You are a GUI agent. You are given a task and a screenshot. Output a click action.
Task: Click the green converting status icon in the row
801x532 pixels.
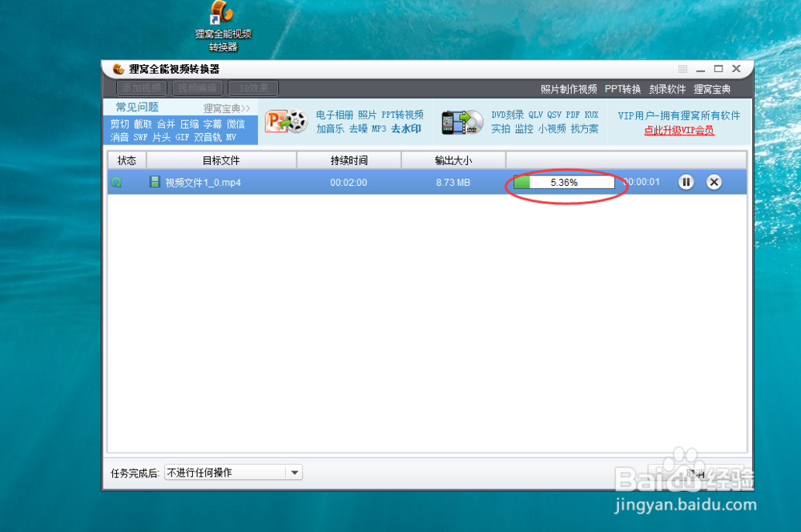(116, 183)
